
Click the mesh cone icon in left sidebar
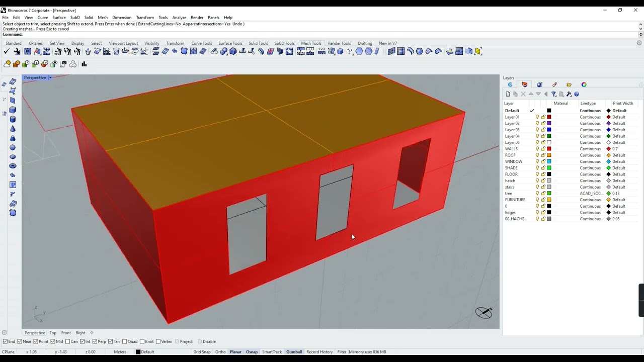click(13, 129)
